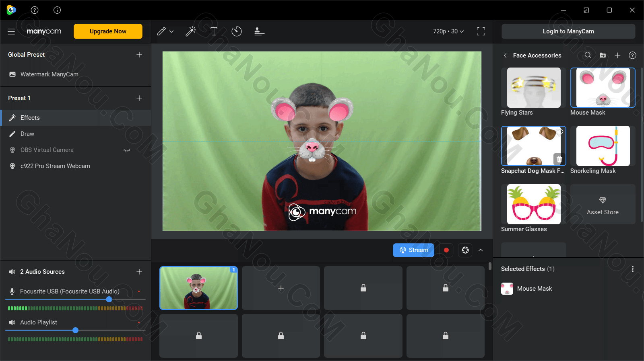Add a layer to Preset 1
Image resolution: width=644 pixels, height=361 pixels.
coord(139,98)
